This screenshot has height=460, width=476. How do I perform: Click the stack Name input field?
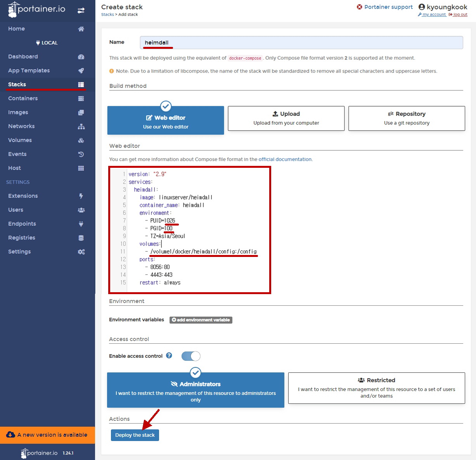click(301, 43)
